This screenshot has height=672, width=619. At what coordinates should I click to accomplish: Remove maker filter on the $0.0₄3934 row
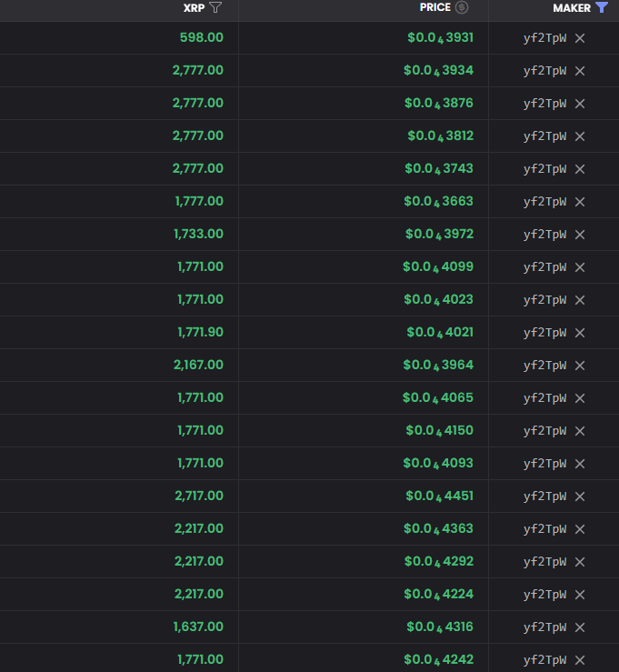(x=580, y=71)
